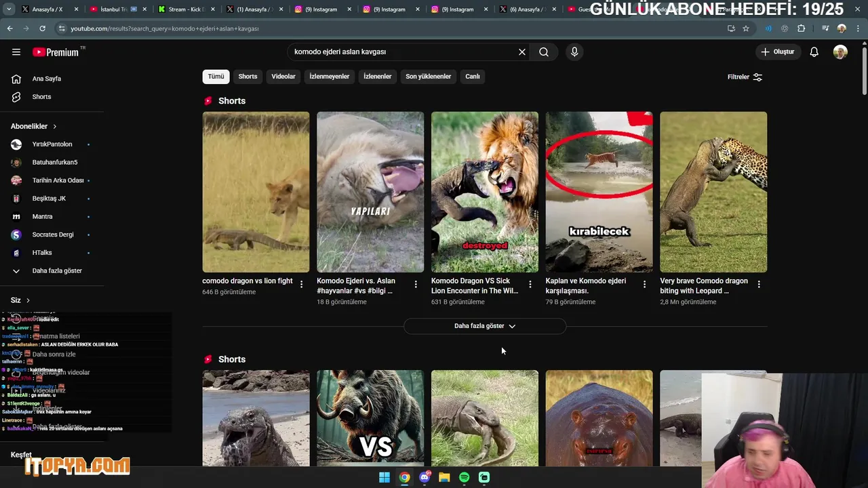This screenshot has height=488, width=868.
Task: Play Komodo Dragon VS Sick Lion thumbnail
Action: click(x=485, y=192)
